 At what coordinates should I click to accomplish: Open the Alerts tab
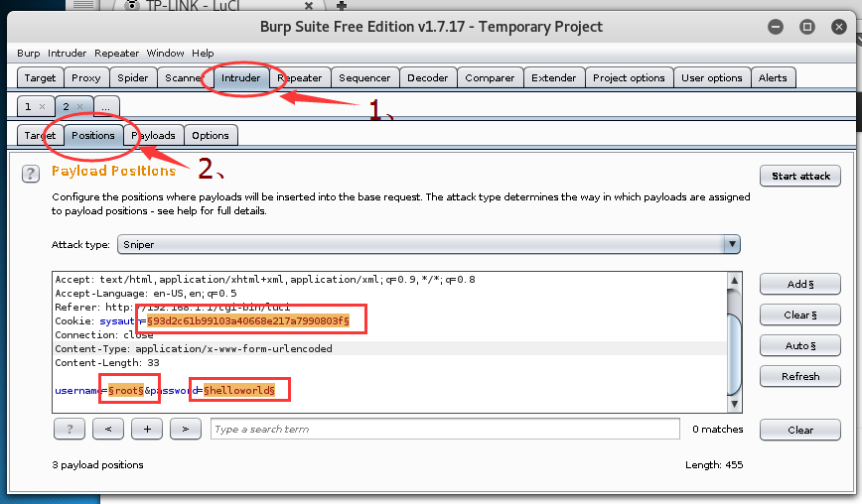click(773, 78)
